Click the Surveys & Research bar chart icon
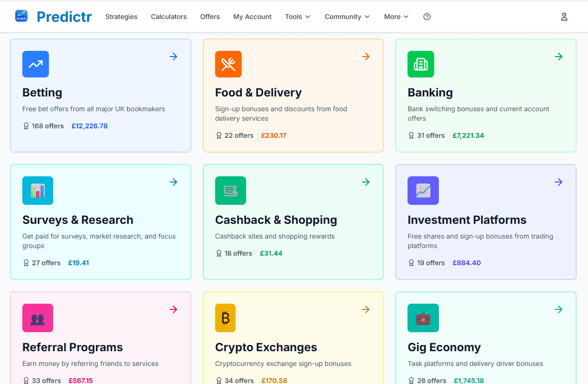Viewport: 588px width, 384px height. click(x=38, y=191)
